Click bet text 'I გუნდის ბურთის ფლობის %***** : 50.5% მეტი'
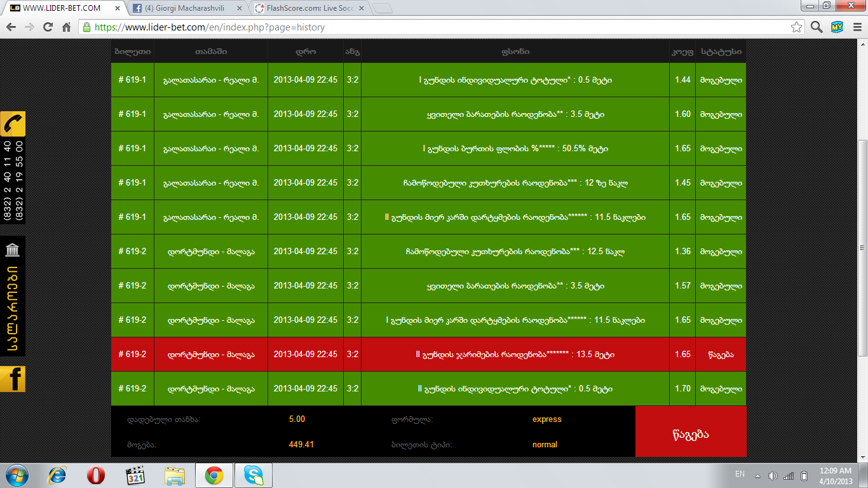This screenshot has height=488, width=868. click(515, 149)
